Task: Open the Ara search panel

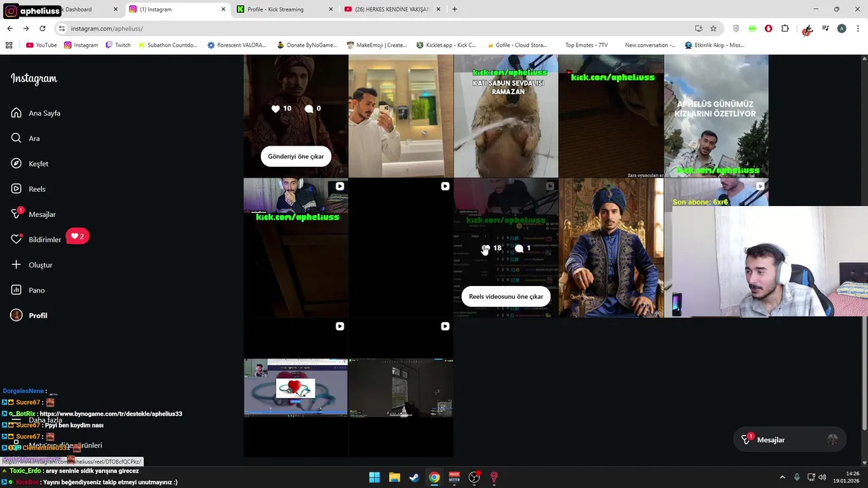Action: tap(26, 138)
